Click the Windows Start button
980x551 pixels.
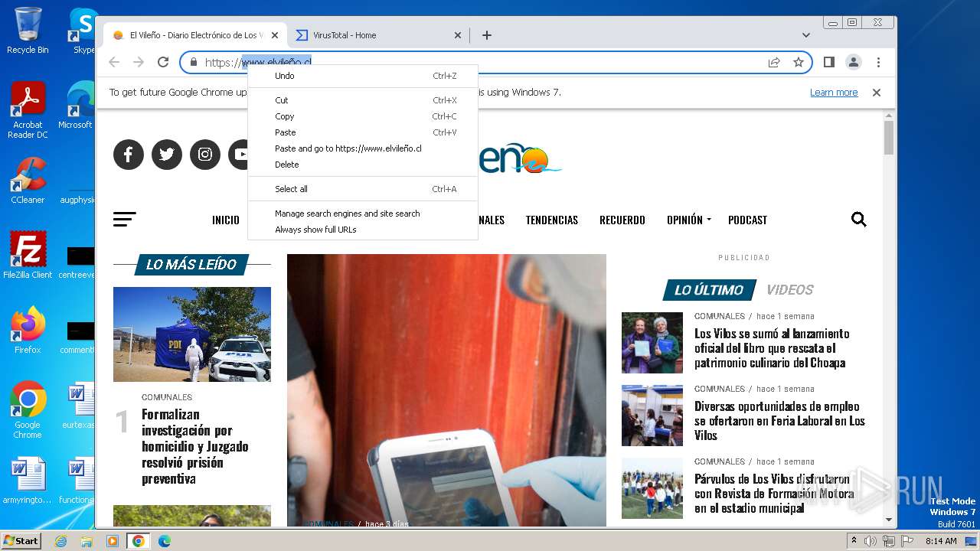(21, 540)
